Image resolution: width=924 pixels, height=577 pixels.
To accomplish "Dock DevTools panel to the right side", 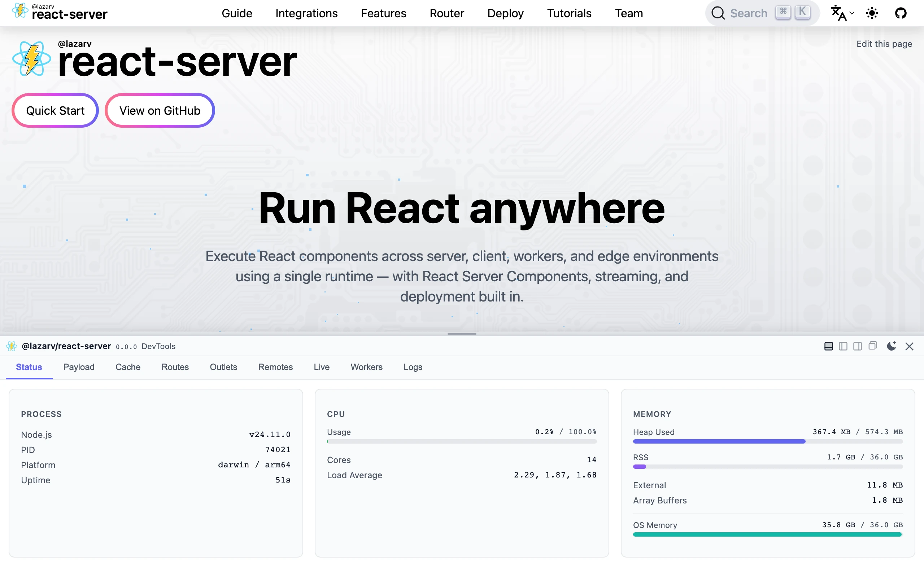I will 858,346.
